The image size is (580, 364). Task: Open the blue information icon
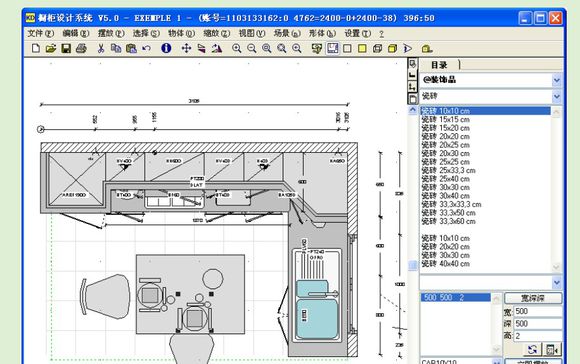166,48
